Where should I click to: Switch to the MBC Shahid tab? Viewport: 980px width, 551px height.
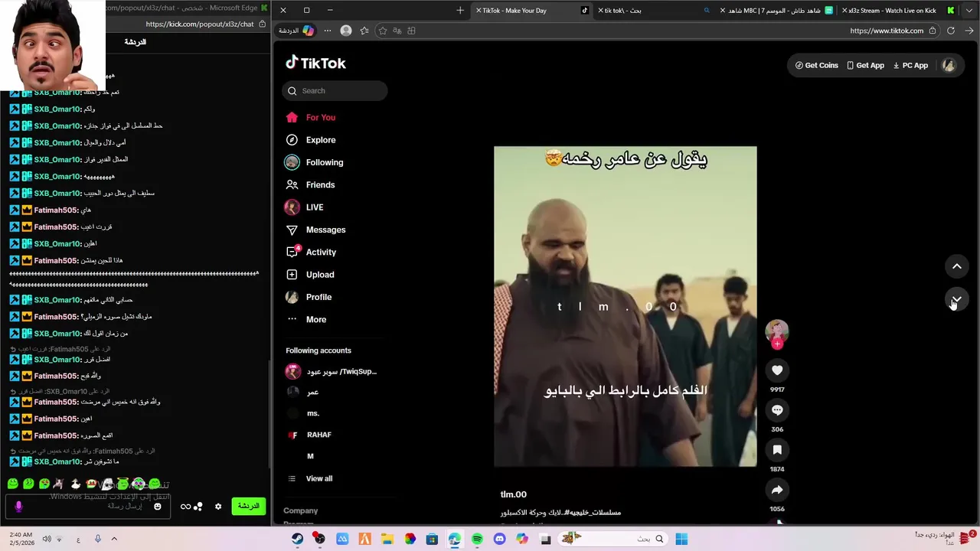[x=776, y=11]
